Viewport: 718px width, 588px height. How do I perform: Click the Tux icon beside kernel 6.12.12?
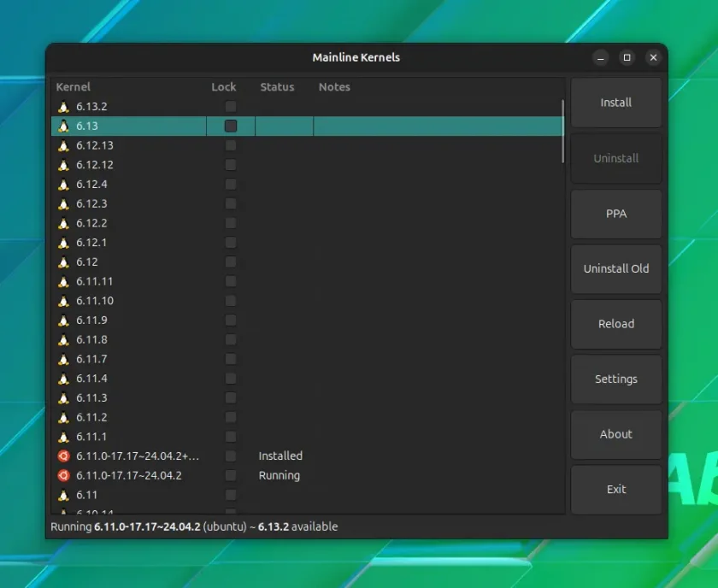[63, 165]
